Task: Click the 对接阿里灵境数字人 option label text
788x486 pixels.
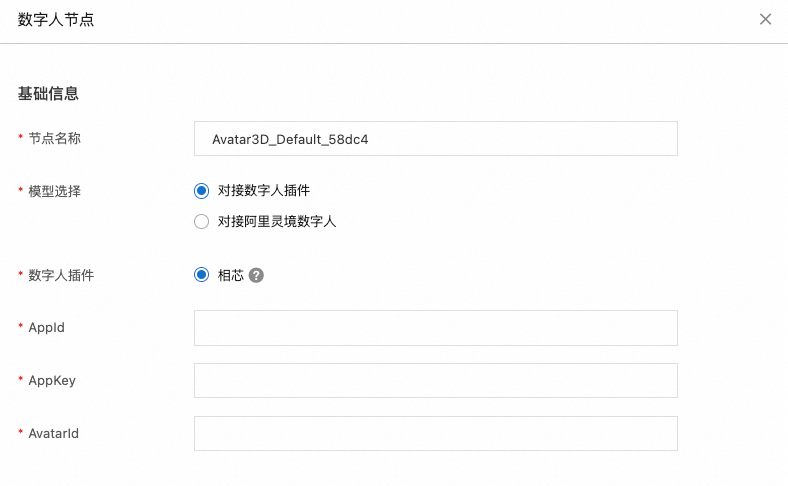Action: pos(277,222)
